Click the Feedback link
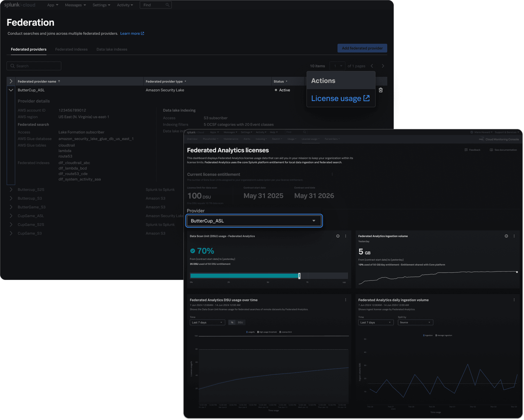Image resolution: width=524 pixels, height=420 pixels. coord(473,150)
